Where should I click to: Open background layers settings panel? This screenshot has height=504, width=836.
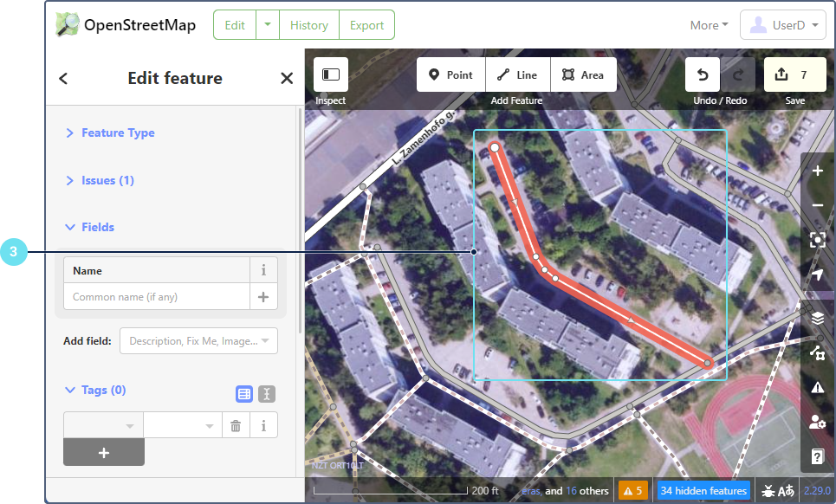(818, 318)
